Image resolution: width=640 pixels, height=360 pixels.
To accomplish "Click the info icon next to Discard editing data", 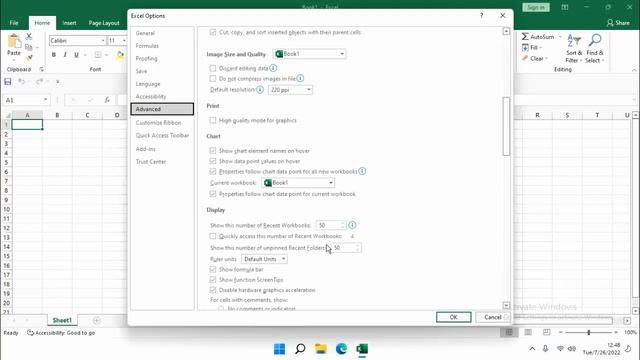I will [273, 68].
